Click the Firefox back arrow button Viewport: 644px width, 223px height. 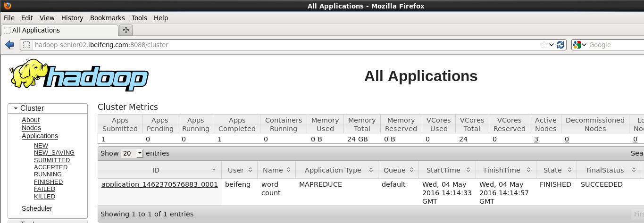click(x=9, y=45)
